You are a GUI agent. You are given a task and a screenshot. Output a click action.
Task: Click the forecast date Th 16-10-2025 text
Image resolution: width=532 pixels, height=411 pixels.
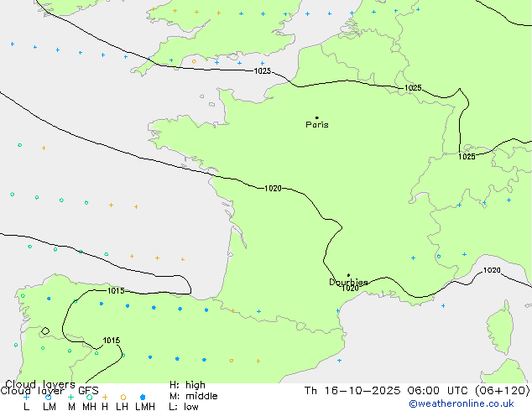coord(352,391)
